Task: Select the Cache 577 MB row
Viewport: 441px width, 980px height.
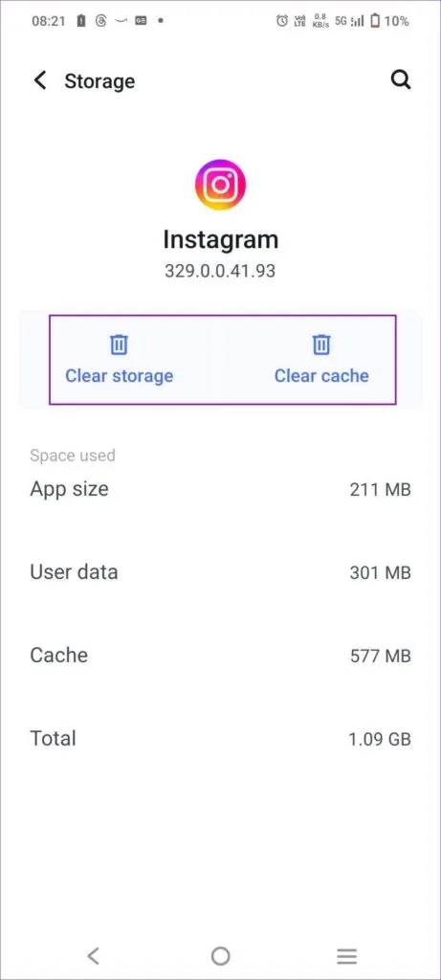Action: click(x=220, y=655)
